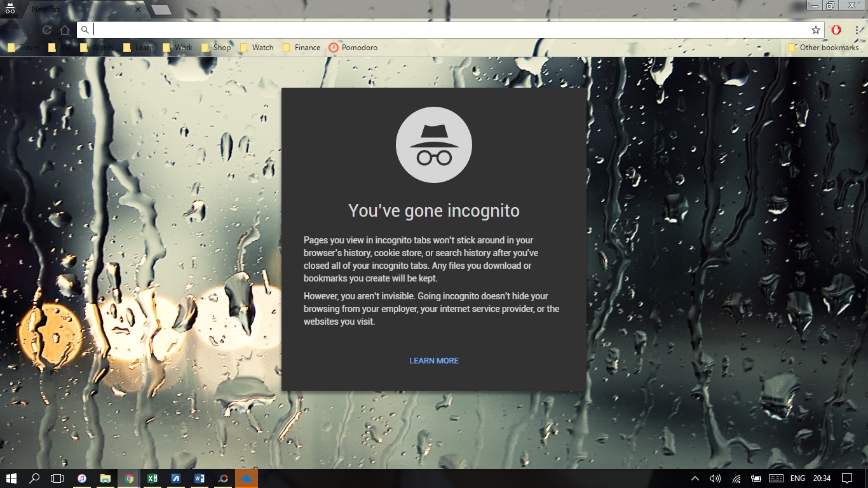The image size is (868, 488).
Task: Switch to Chrome in the taskbar
Action: (129, 478)
